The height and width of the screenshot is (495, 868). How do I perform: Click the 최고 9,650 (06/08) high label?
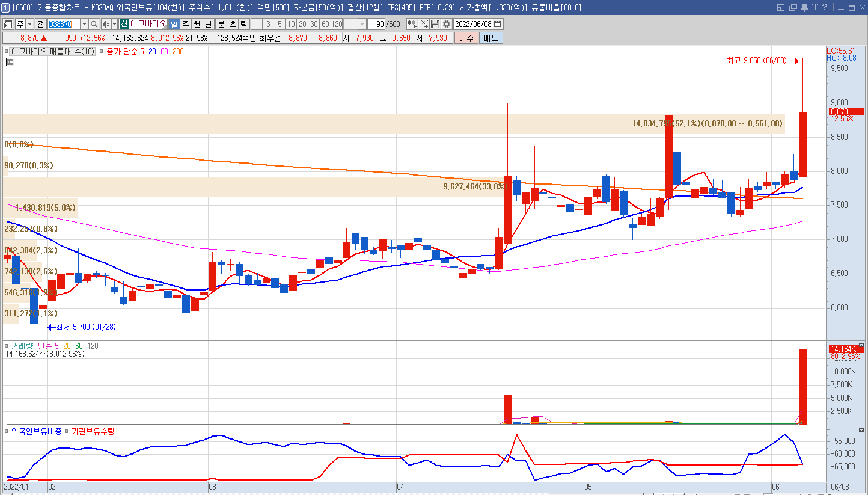[x=756, y=61]
